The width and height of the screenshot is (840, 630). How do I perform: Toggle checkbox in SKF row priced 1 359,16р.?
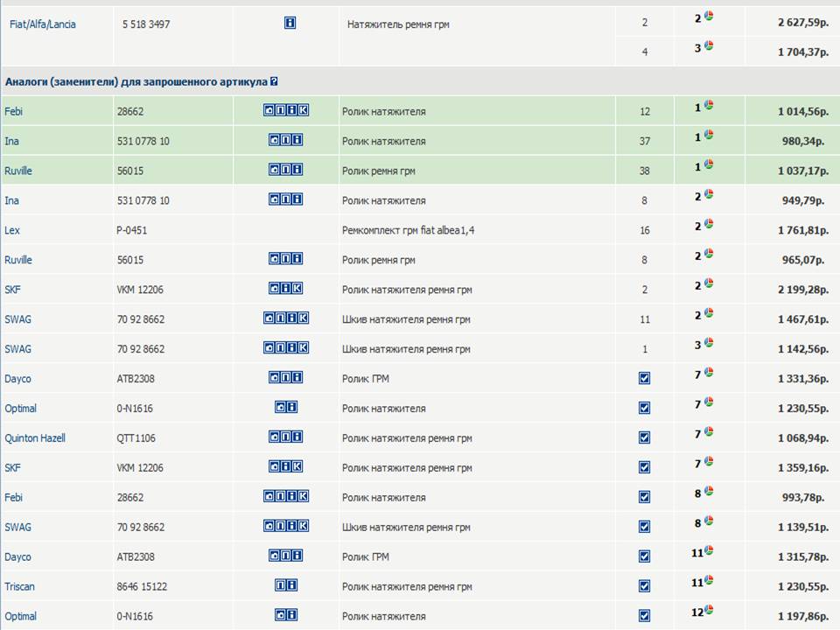tap(645, 467)
